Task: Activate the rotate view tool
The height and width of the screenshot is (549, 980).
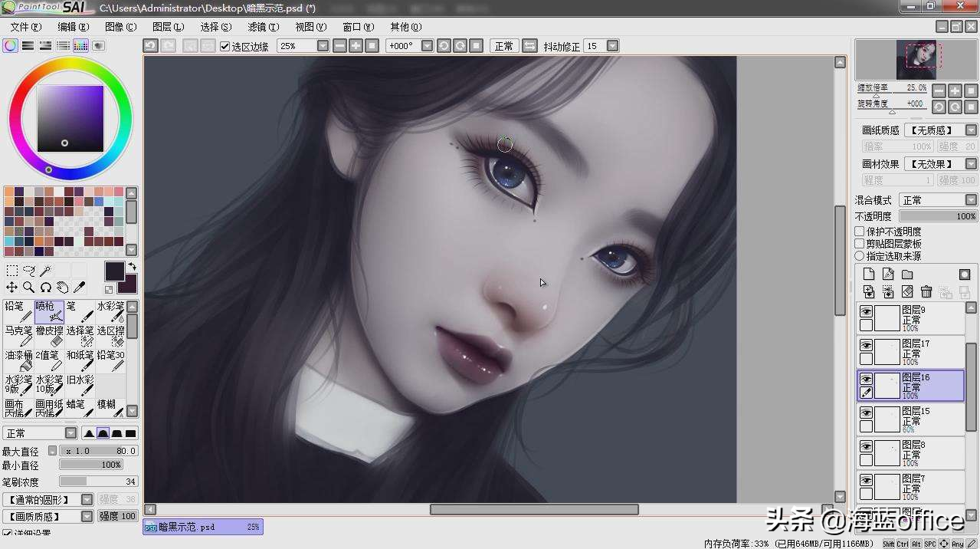Action: [46, 288]
